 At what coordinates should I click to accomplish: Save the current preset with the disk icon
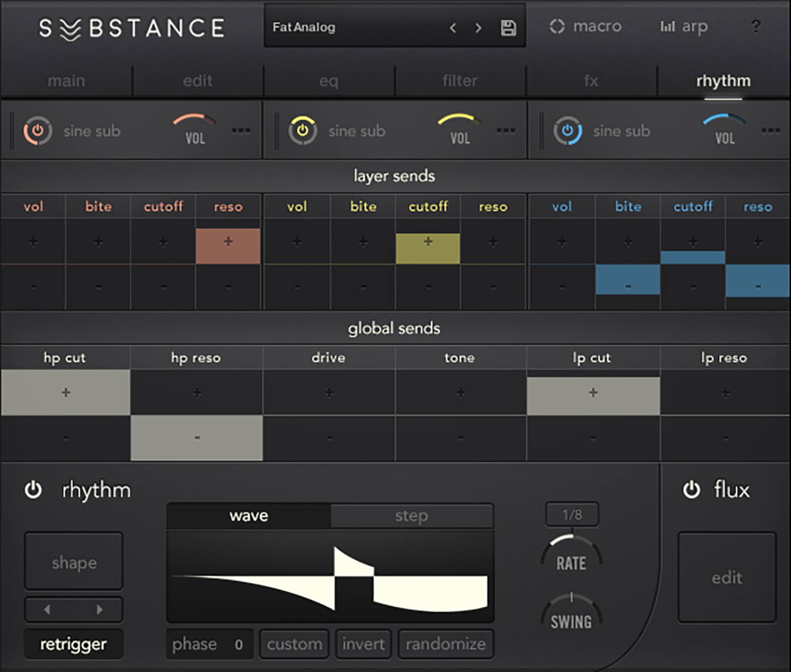[509, 26]
